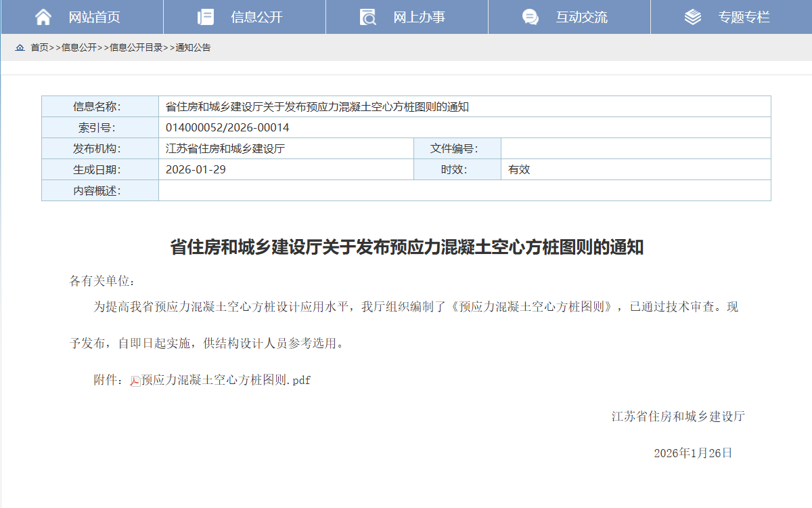This screenshot has width=812, height=508.
Task: Click the bold article headline
Action: [x=407, y=247]
